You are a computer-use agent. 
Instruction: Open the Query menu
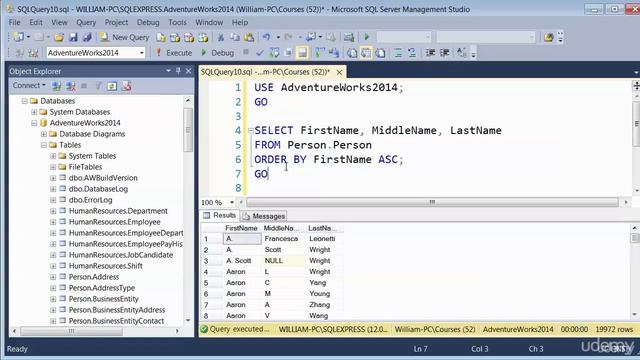point(86,22)
